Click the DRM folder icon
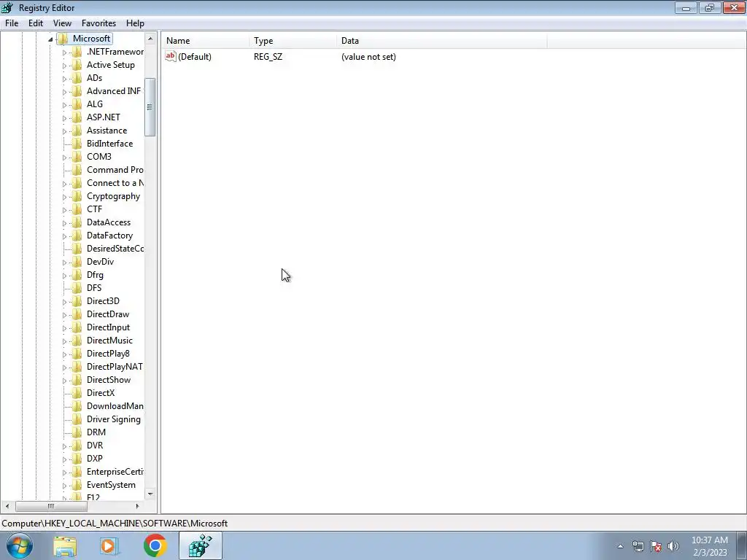 77,432
